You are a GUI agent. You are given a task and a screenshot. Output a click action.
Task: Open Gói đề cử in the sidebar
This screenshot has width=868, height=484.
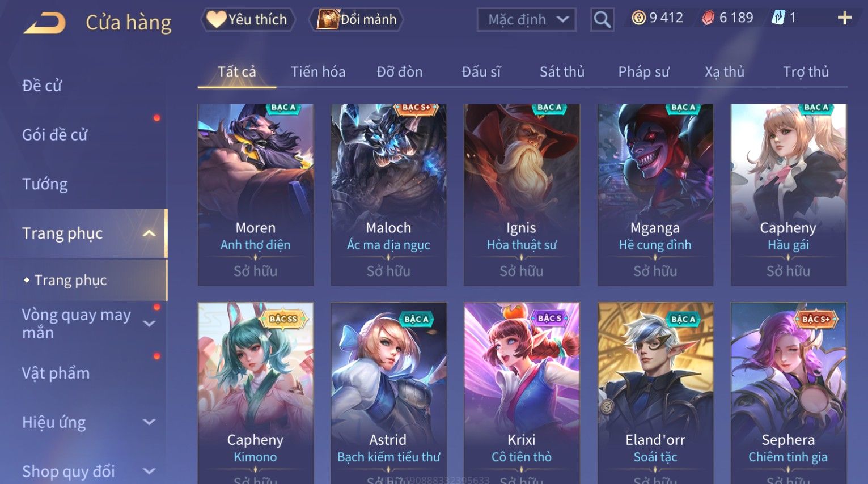click(x=55, y=135)
